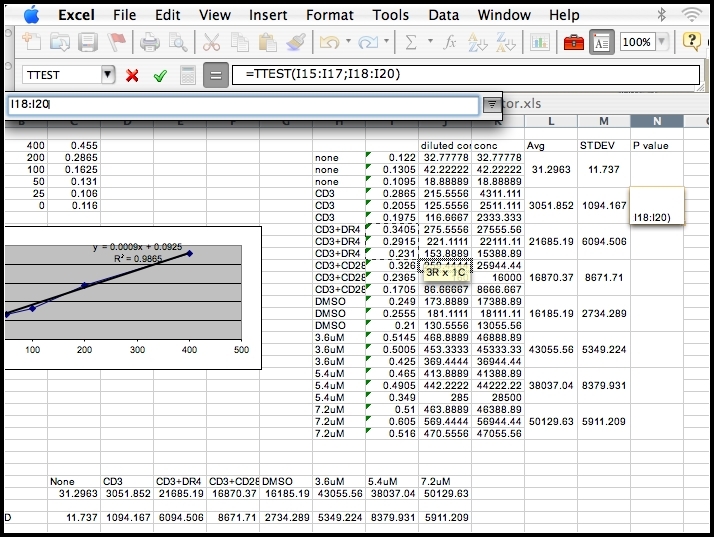Click the Save floppy disk icon
This screenshot has height=537, width=714.
[88, 42]
